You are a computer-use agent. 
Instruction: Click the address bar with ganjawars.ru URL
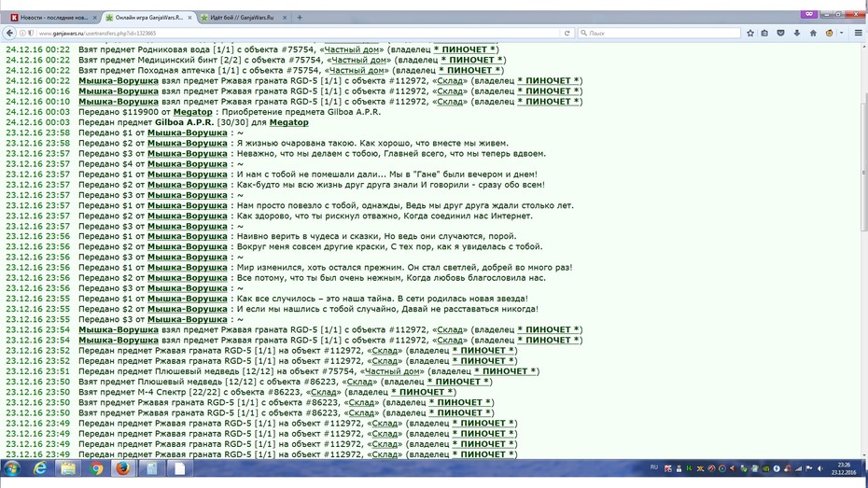(x=299, y=34)
